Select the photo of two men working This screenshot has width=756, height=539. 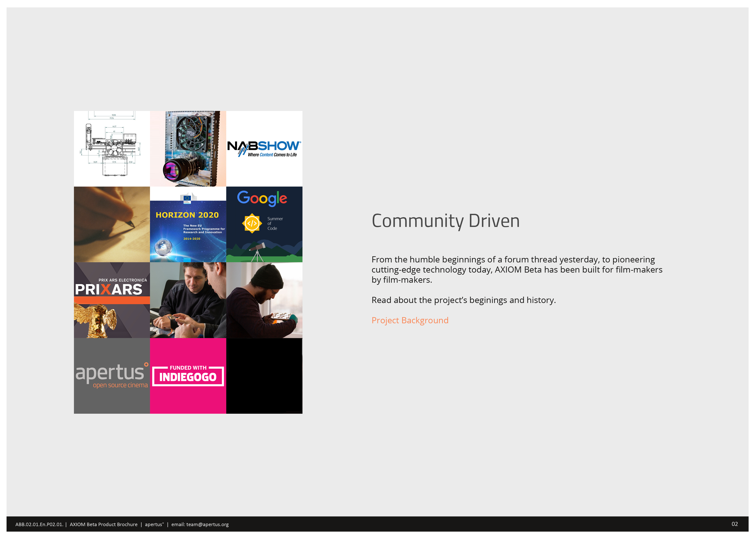188,300
